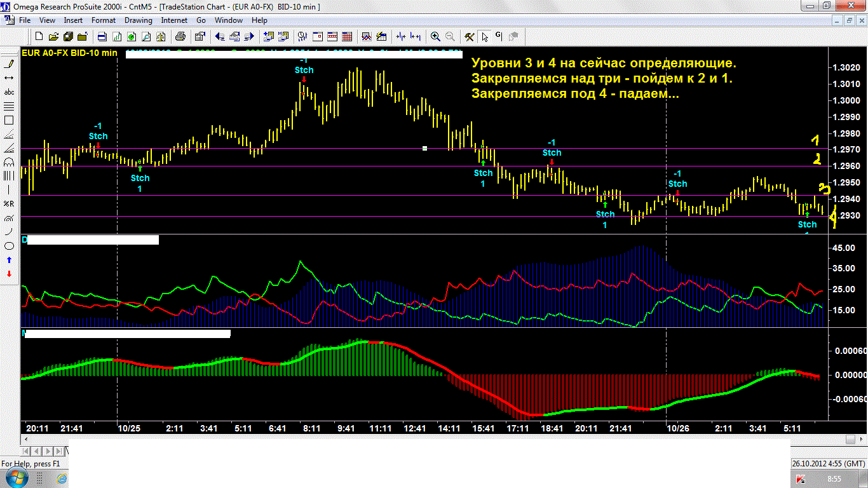Select the abc text drawing tool
Image resolution: width=868 pixels, height=488 pixels.
tap(9, 91)
